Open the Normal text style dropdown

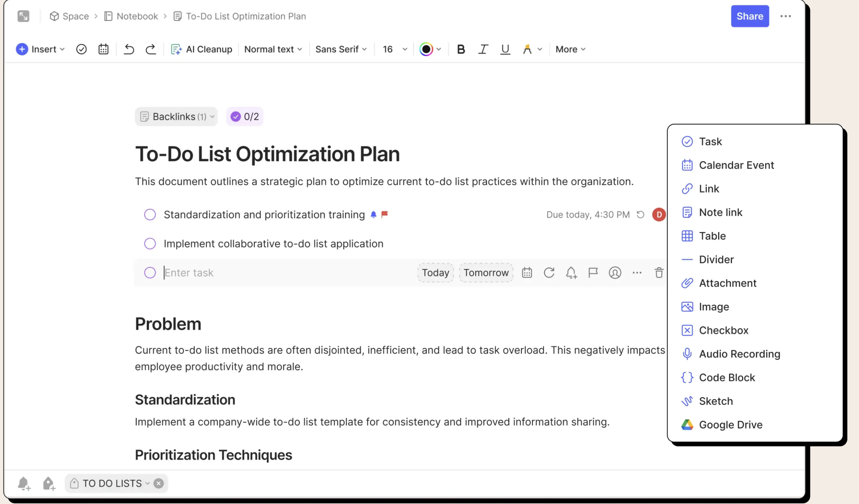coord(273,49)
